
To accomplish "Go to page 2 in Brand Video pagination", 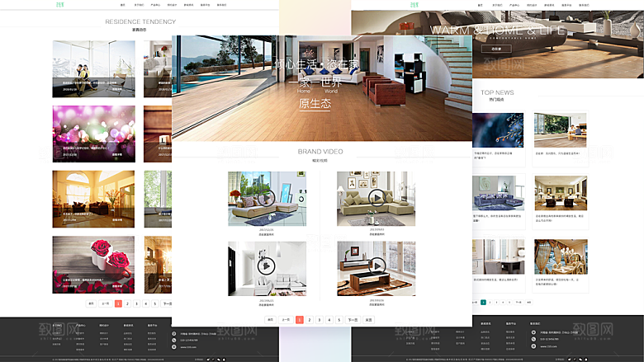I will (x=310, y=320).
